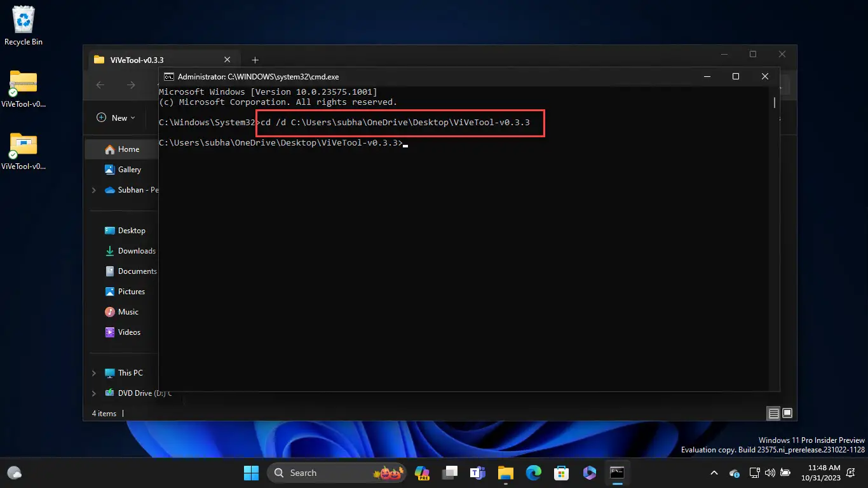The height and width of the screenshot is (488, 868).
Task: Open the weather widget on taskbar
Action: pyautogui.click(x=15, y=473)
